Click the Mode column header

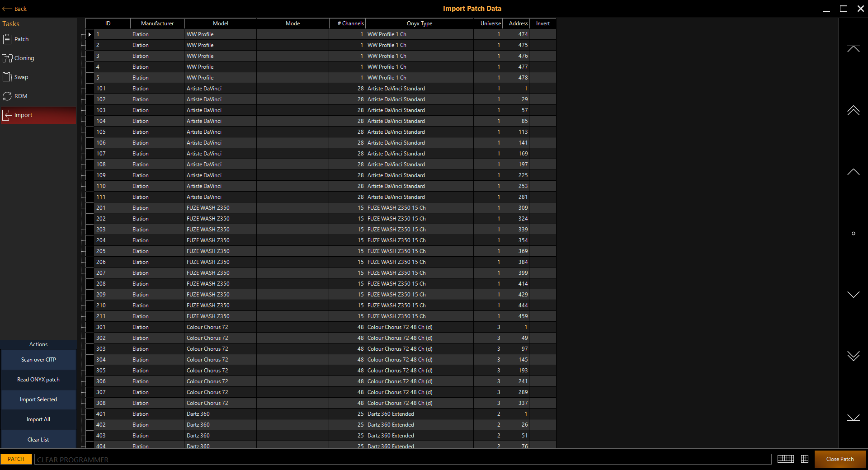(x=293, y=23)
